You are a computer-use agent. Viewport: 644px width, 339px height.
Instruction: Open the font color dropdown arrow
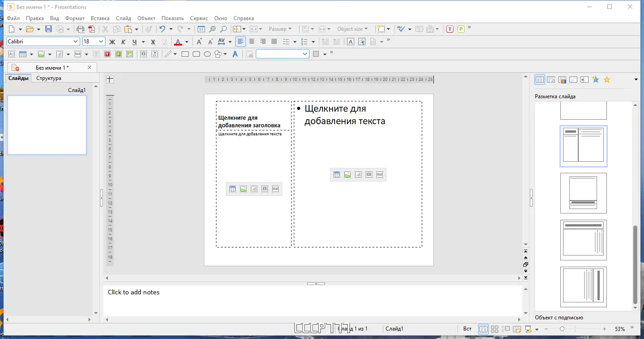pos(186,42)
